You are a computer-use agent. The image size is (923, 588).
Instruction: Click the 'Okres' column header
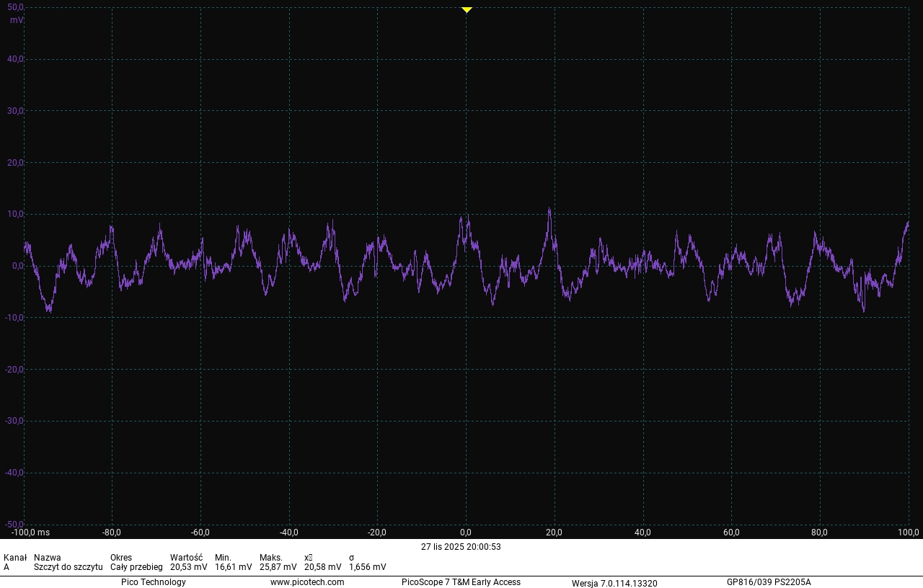click(121, 558)
